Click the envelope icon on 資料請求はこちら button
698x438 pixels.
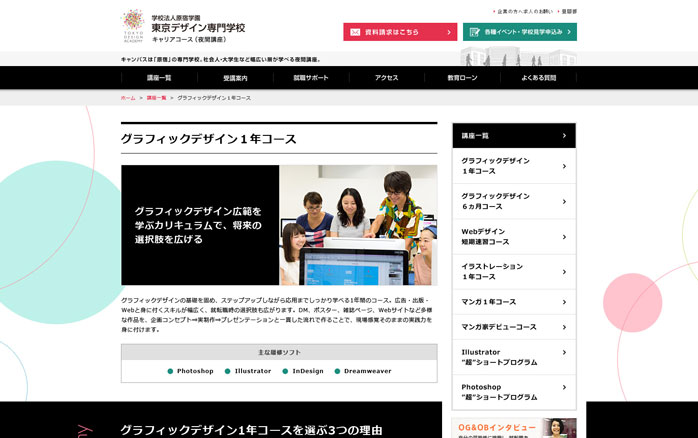(355, 32)
